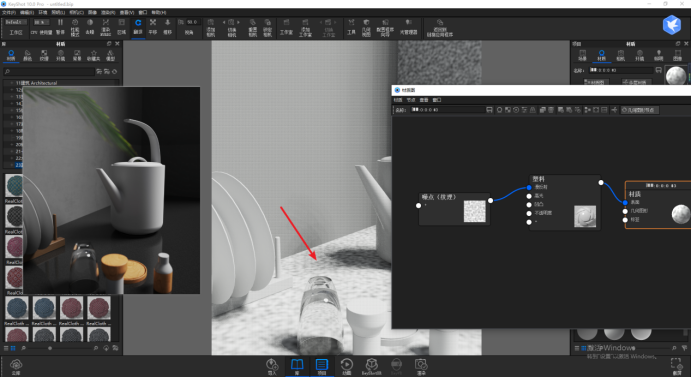Click the material preview ball in project panel
Viewport: 692px width, 377px height.
676,75
